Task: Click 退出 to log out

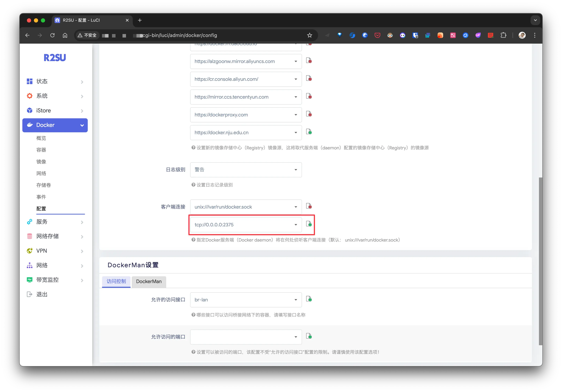Action: [42, 294]
